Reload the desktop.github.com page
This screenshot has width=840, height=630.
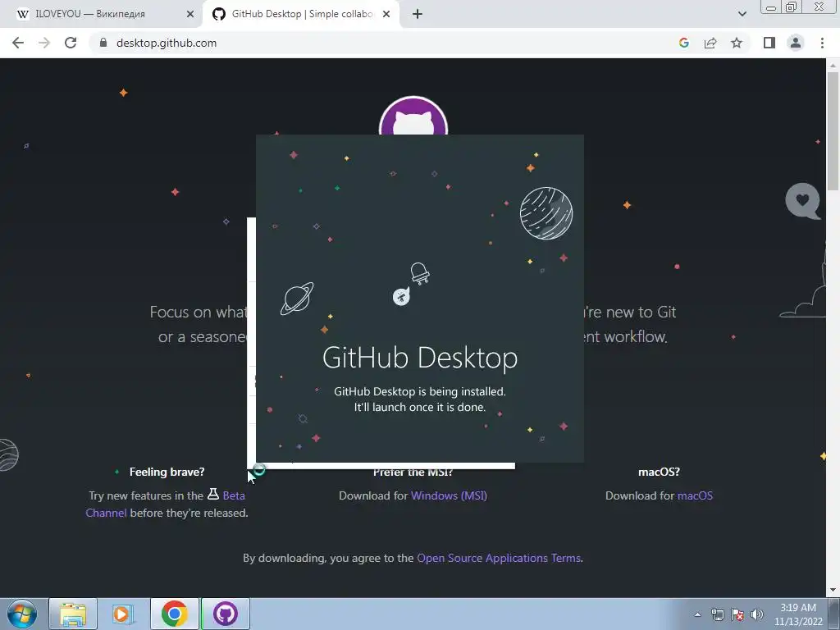(71, 43)
